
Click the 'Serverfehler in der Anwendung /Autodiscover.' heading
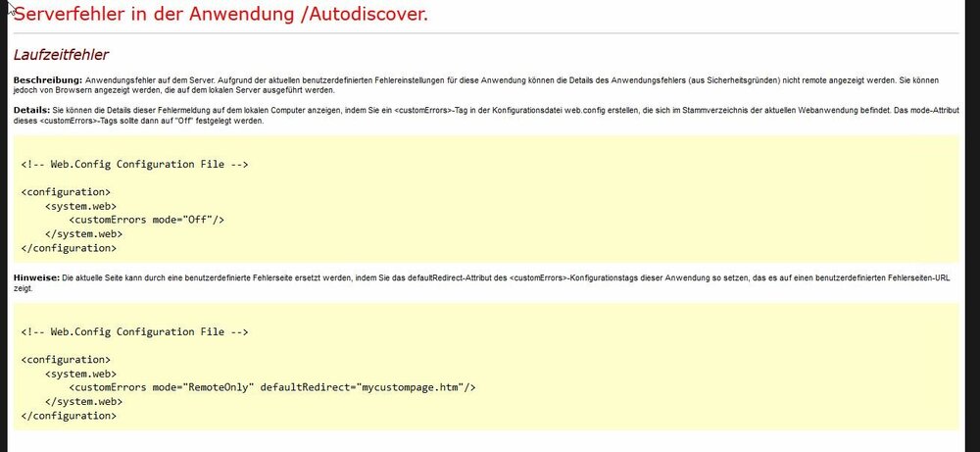point(220,14)
